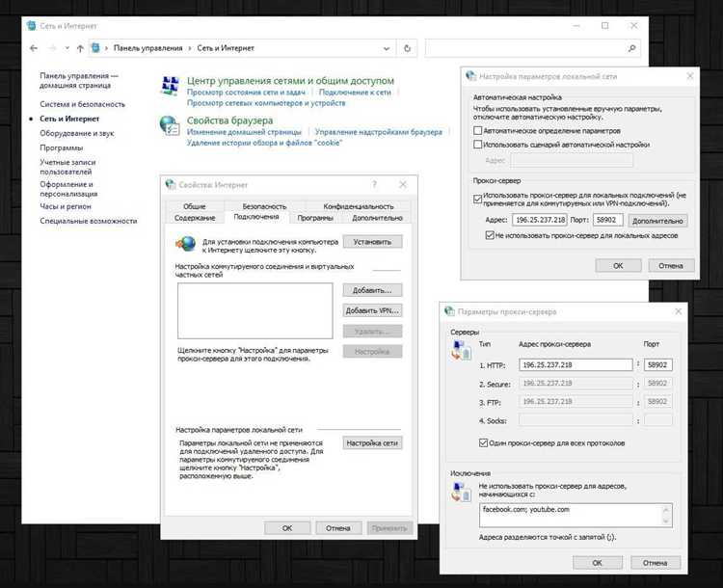The height and width of the screenshot is (588, 723).
Task: Click the HTTP proxy address field
Action: coord(576,364)
